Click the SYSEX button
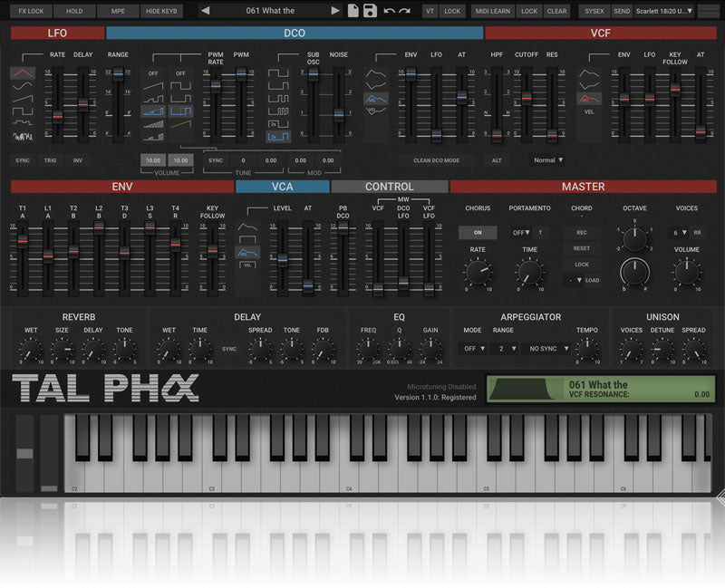Viewport: 725px width, 588px height. (x=594, y=11)
